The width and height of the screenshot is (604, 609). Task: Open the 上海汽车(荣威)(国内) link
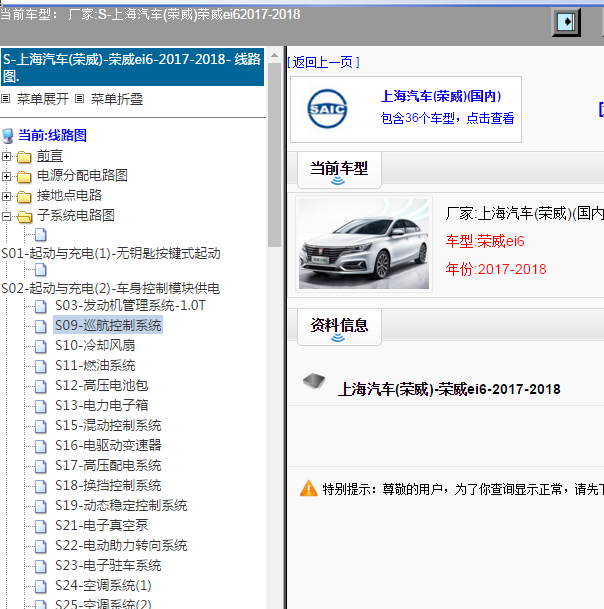pos(441,96)
